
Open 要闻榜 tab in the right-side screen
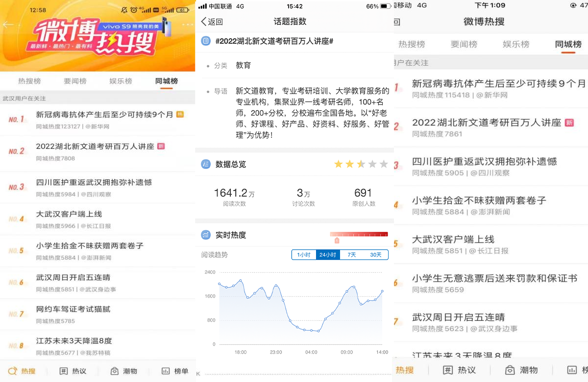point(464,45)
